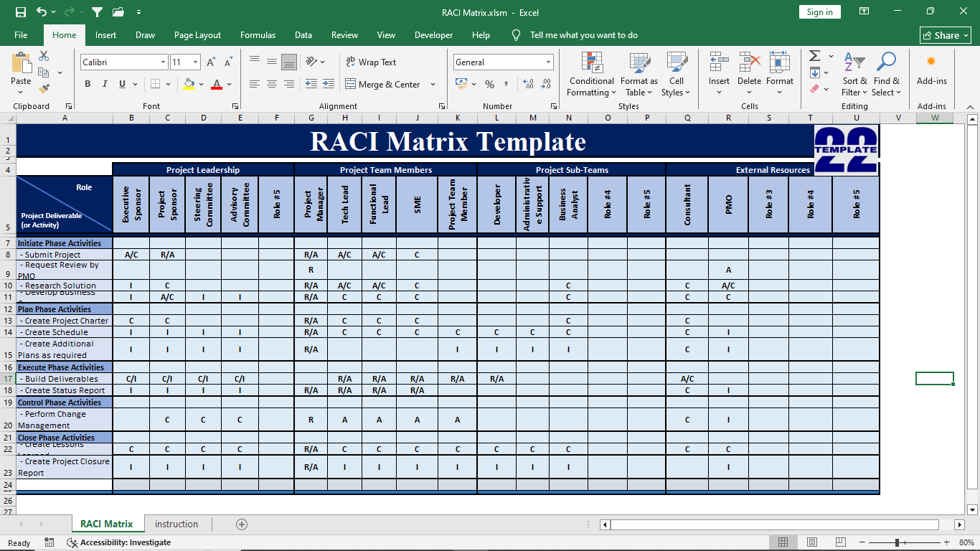The image size is (980, 551).
Task: Open Sort & Filter tool
Action: [x=854, y=75]
